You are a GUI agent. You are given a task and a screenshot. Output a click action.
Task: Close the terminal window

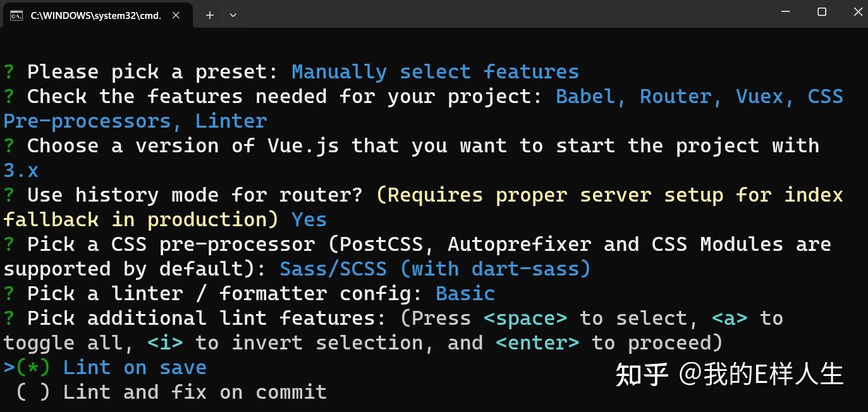[x=858, y=12]
